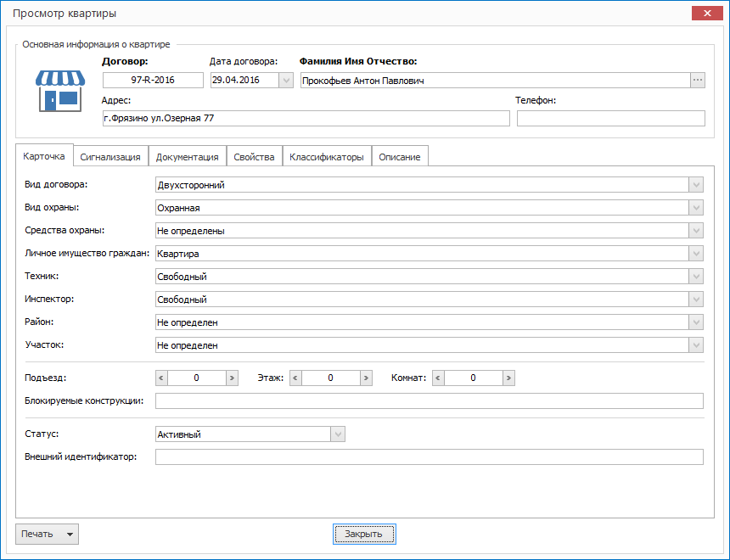The image size is (730, 560).
Task: Expand the Средства охраны dropdown
Action: [x=696, y=231]
